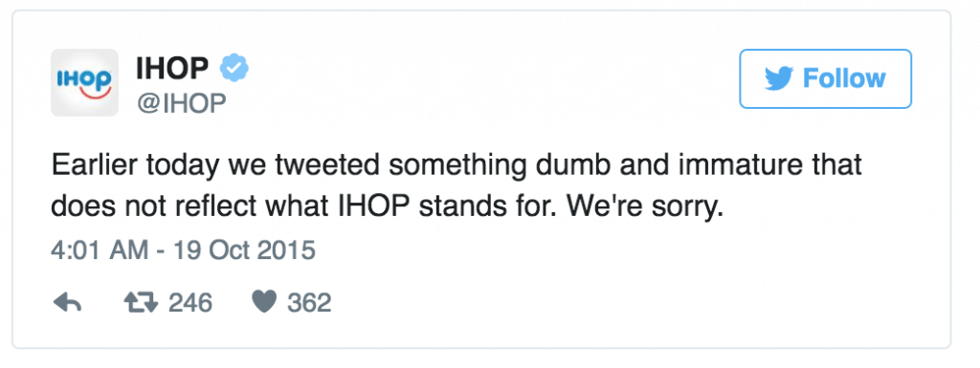Click the first line of tweet text
This screenshot has height=368, width=980.
(x=457, y=166)
